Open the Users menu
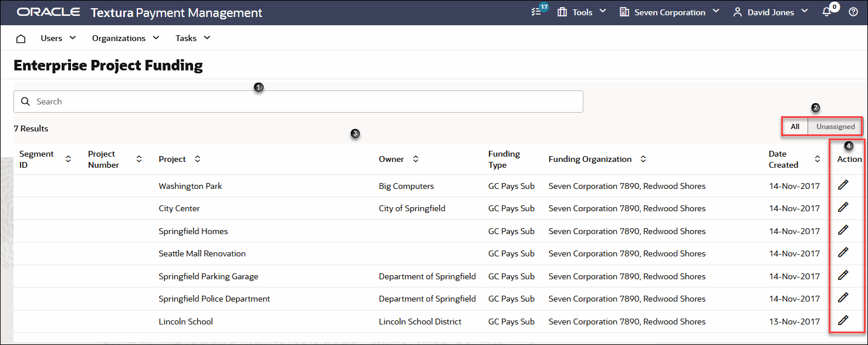The height and width of the screenshot is (345, 868). coord(51,38)
